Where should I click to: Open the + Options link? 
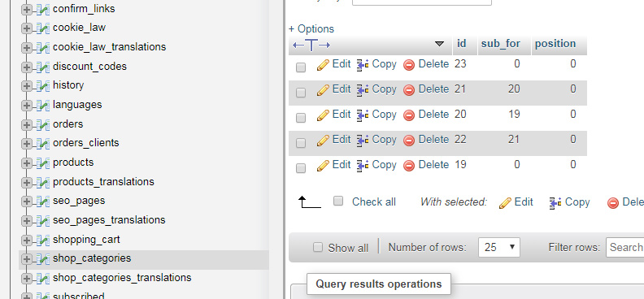(x=311, y=29)
